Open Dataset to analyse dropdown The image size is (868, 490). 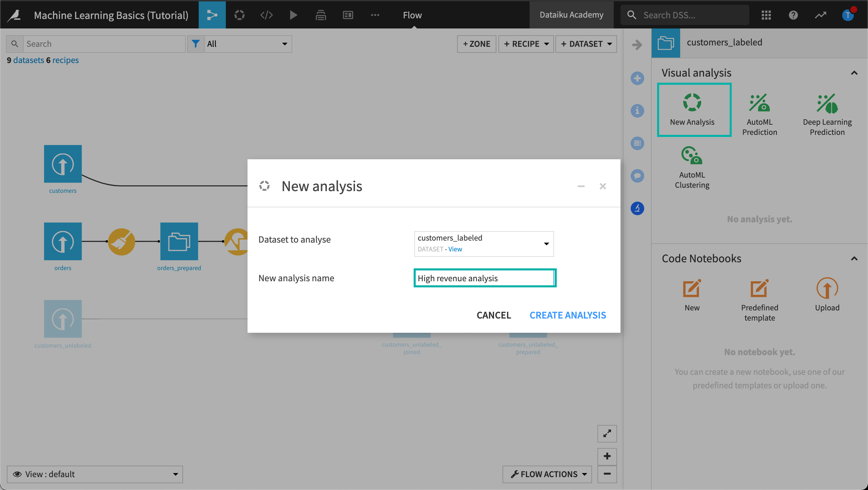[484, 244]
